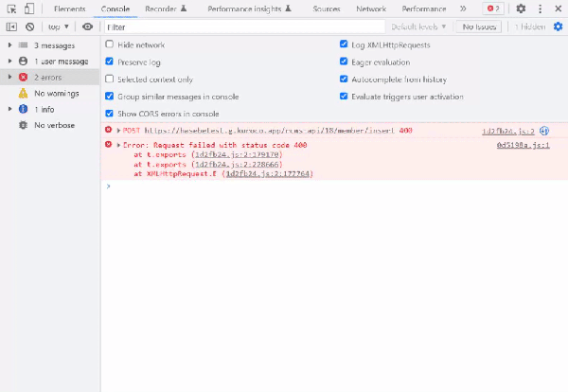
Task: Expand the 2 errors group arrow
Action: pyautogui.click(x=9, y=77)
